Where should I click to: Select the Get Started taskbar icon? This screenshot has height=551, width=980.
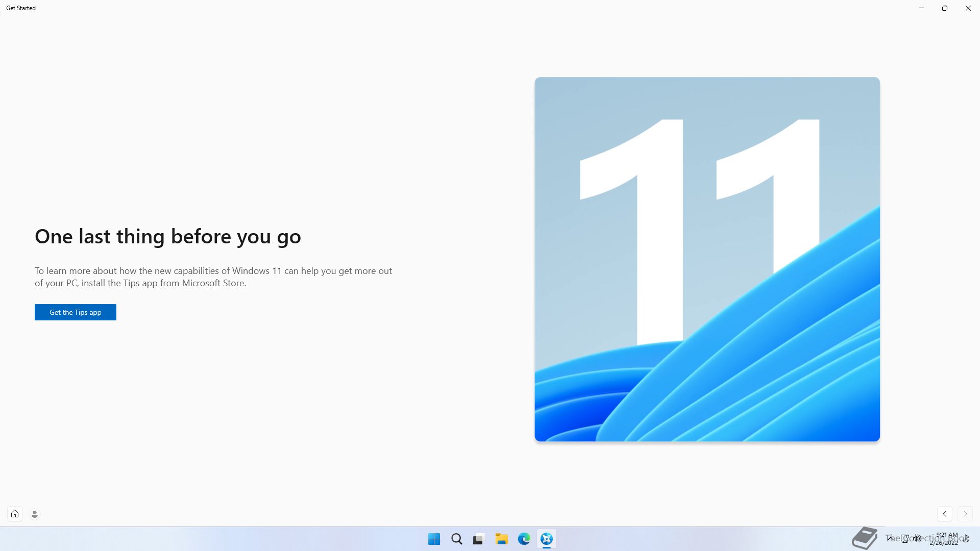546,539
